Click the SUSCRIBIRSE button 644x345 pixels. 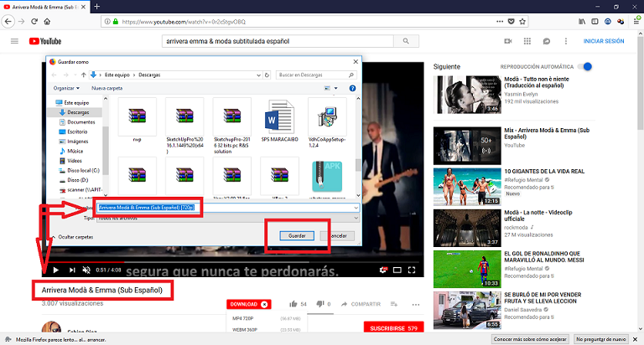pyautogui.click(x=393, y=328)
